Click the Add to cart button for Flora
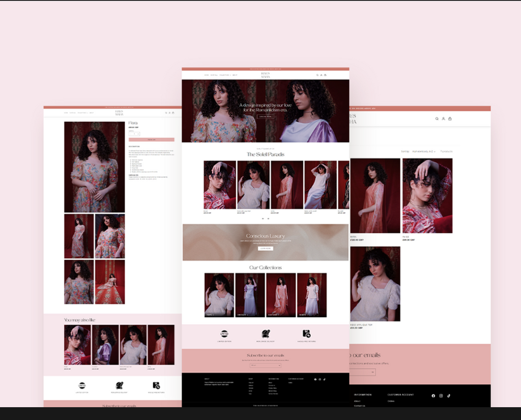 152,139
